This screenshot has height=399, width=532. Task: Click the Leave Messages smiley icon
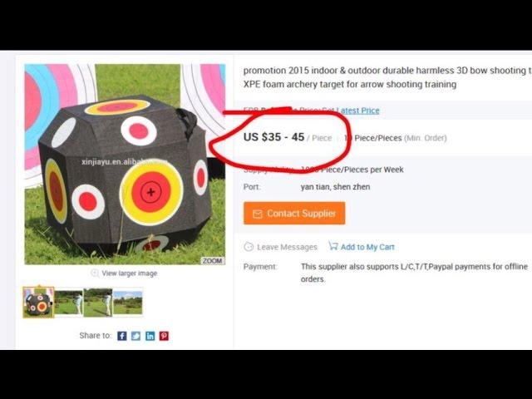[x=249, y=247]
